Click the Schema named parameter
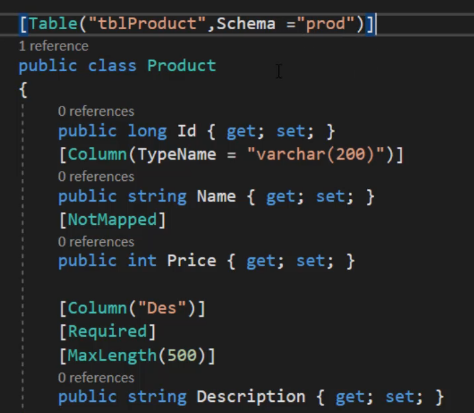 point(246,24)
